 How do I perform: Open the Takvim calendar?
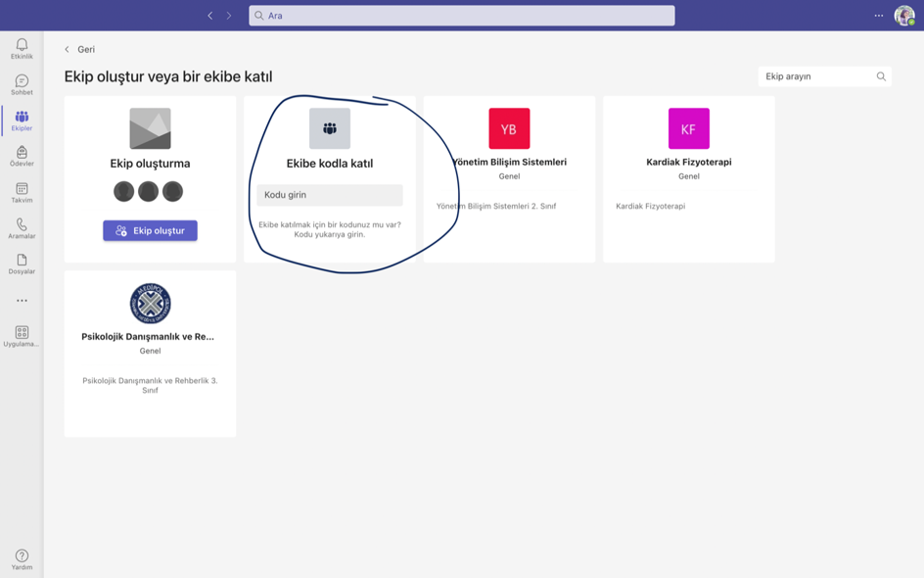pyautogui.click(x=22, y=192)
